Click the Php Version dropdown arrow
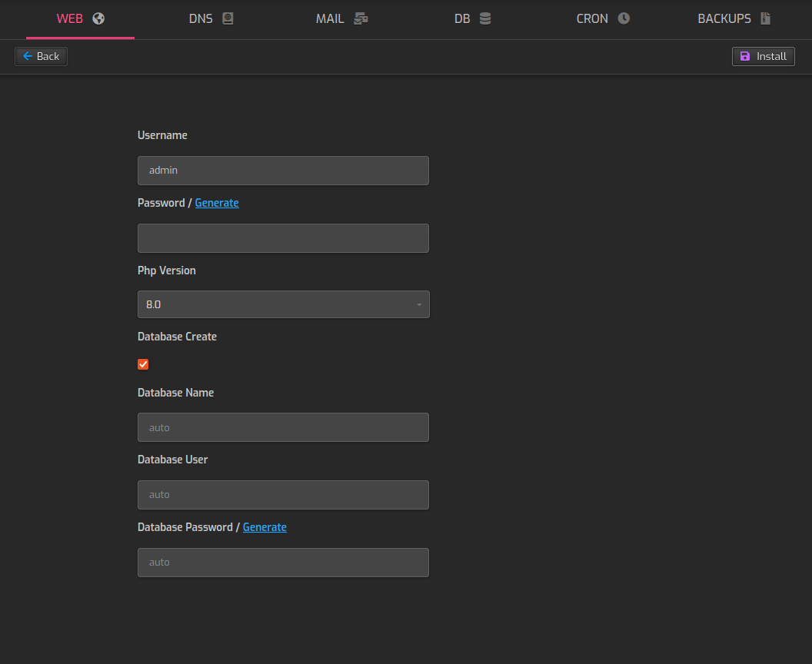 [419, 305]
